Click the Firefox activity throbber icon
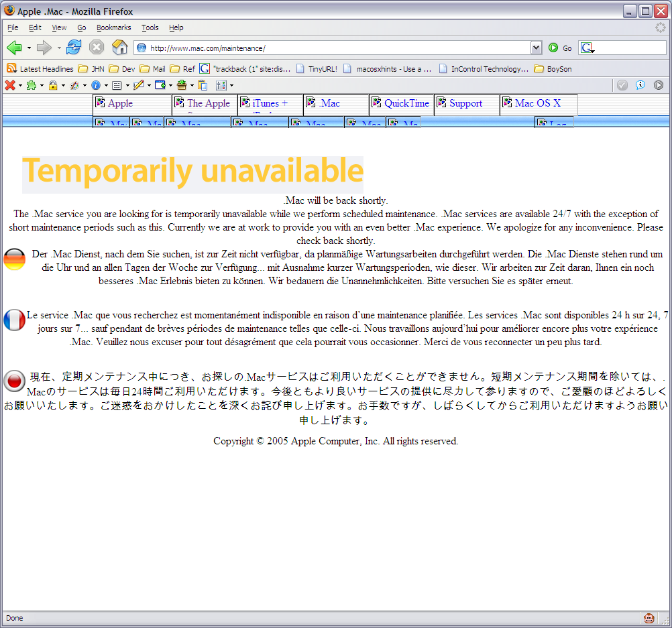The image size is (672, 628). click(x=661, y=27)
